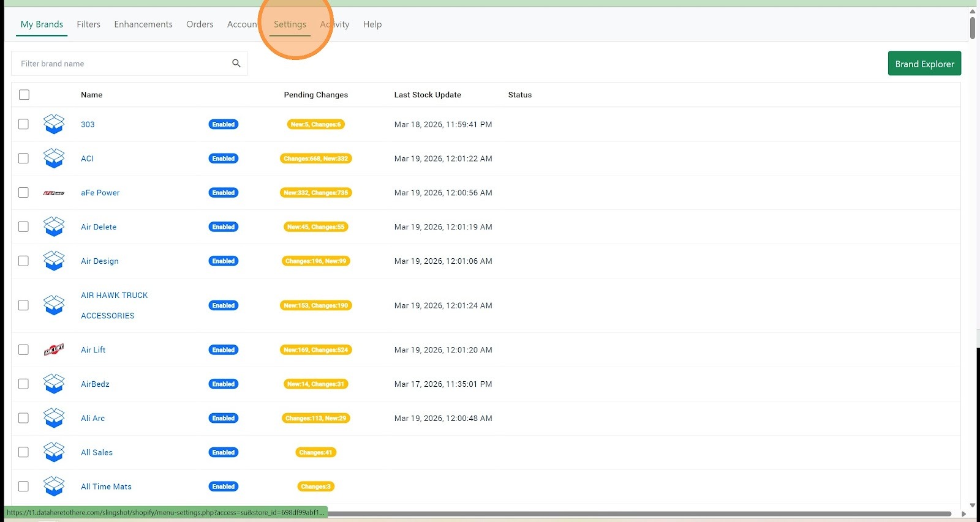980x522 pixels.
Task: Click the New:332, Changes:735 badge
Action: pos(316,193)
